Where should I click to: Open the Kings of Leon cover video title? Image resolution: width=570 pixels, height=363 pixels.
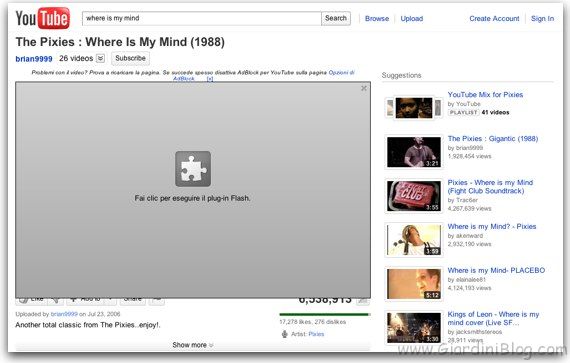tap(493, 318)
